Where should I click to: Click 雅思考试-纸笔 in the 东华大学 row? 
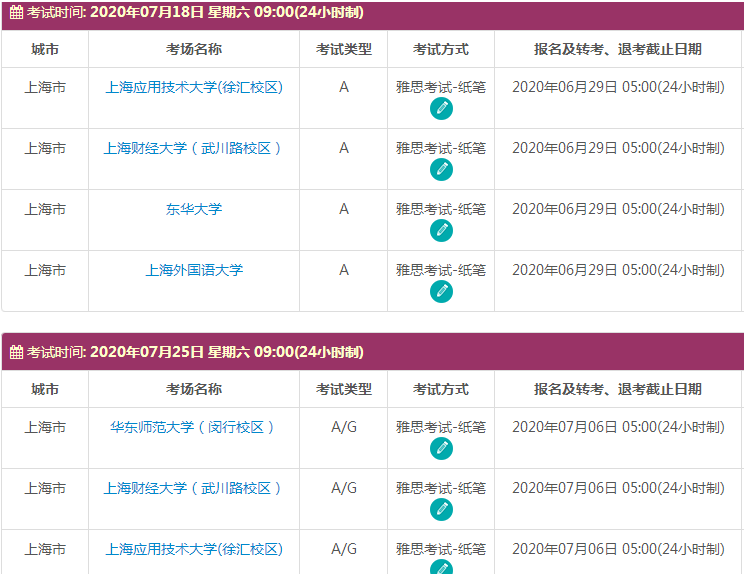(441, 209)
